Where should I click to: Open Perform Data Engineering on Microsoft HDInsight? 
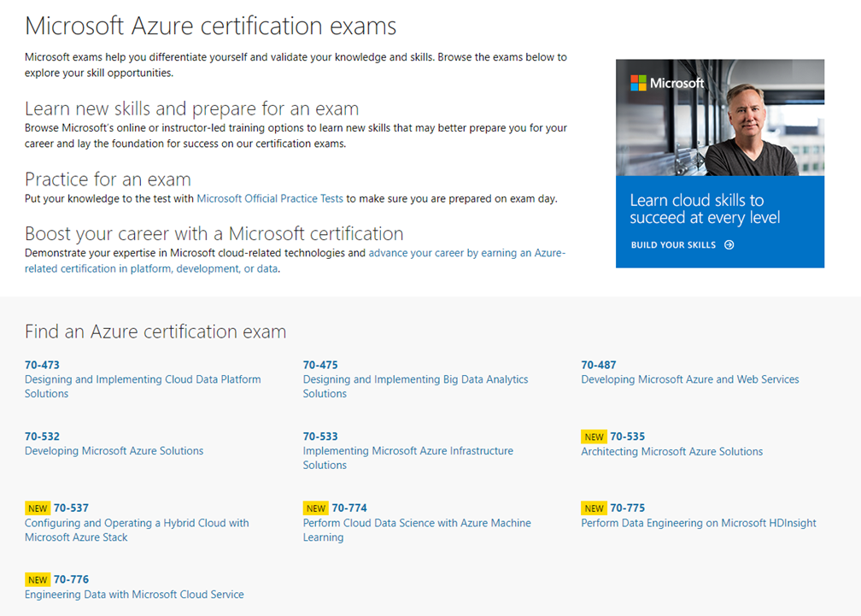click(699, 523)
